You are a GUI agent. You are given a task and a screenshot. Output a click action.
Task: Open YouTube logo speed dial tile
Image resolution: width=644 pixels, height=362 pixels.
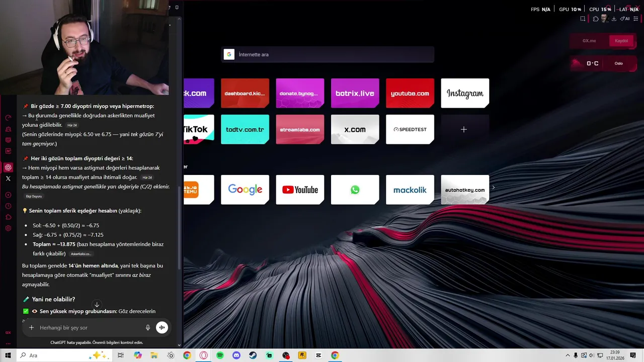point(300,190)
